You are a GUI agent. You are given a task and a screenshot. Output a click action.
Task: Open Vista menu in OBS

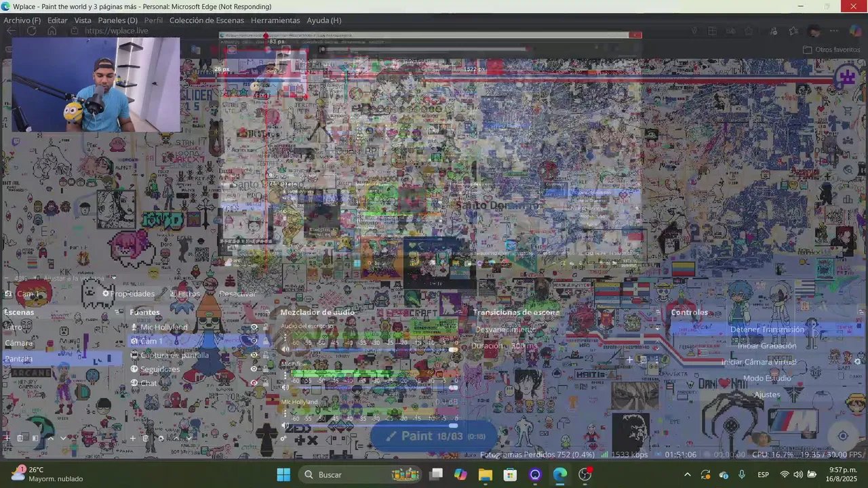point(83,20)
